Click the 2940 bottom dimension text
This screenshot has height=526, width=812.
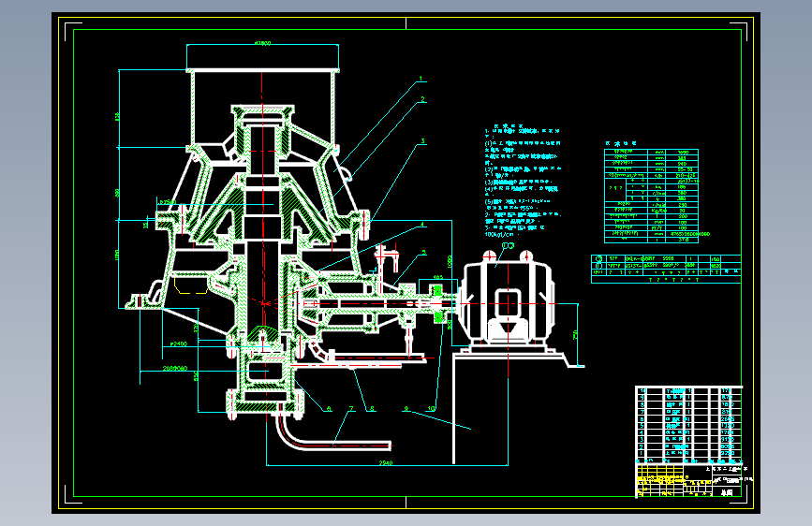point(386,463)
